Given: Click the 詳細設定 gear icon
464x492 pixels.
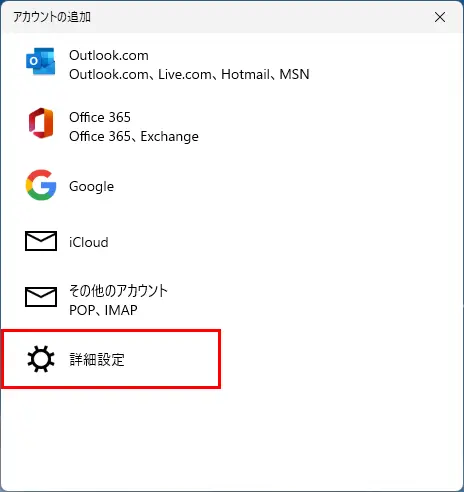Looking at the screenshot, I should click(x=41, y=359).
